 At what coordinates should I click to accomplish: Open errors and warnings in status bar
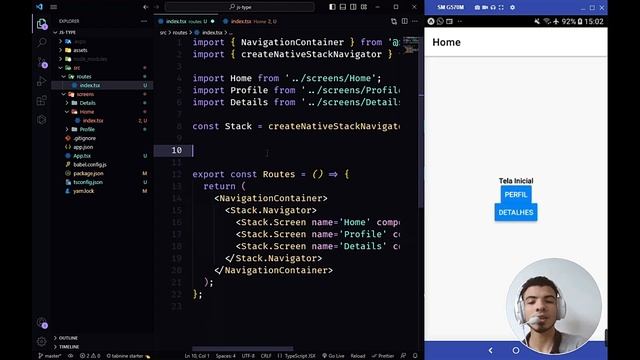90,356
